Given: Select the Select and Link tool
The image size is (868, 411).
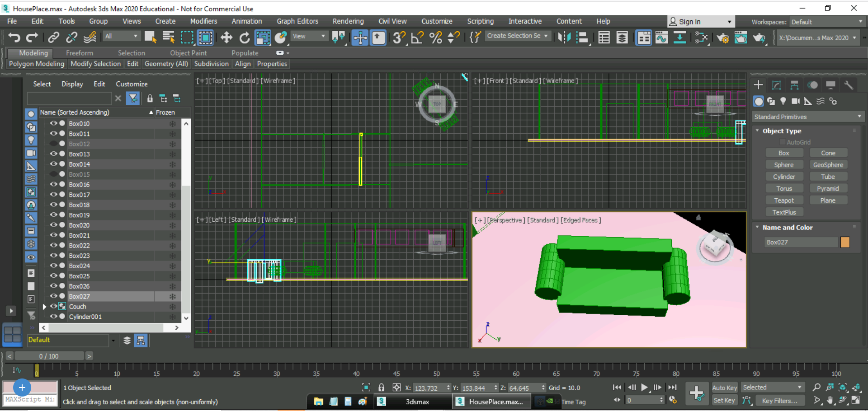Looking at the screenshot, I should click(x=53, y=37).
